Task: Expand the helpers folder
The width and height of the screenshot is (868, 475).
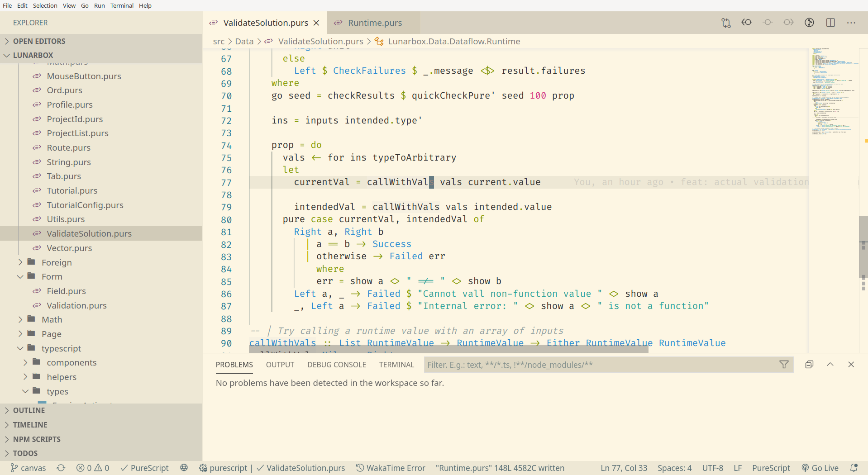Action: [x=101, y=377]
